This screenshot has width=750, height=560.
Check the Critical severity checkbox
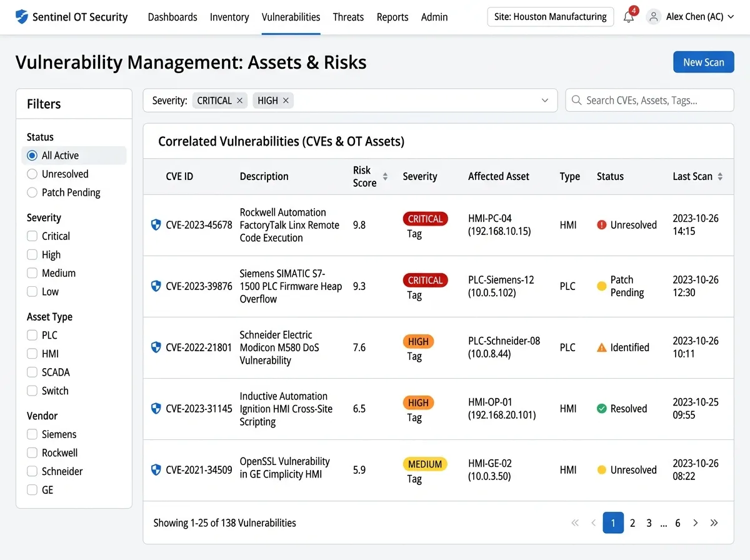pyautogui.click(x=32, y=236)
